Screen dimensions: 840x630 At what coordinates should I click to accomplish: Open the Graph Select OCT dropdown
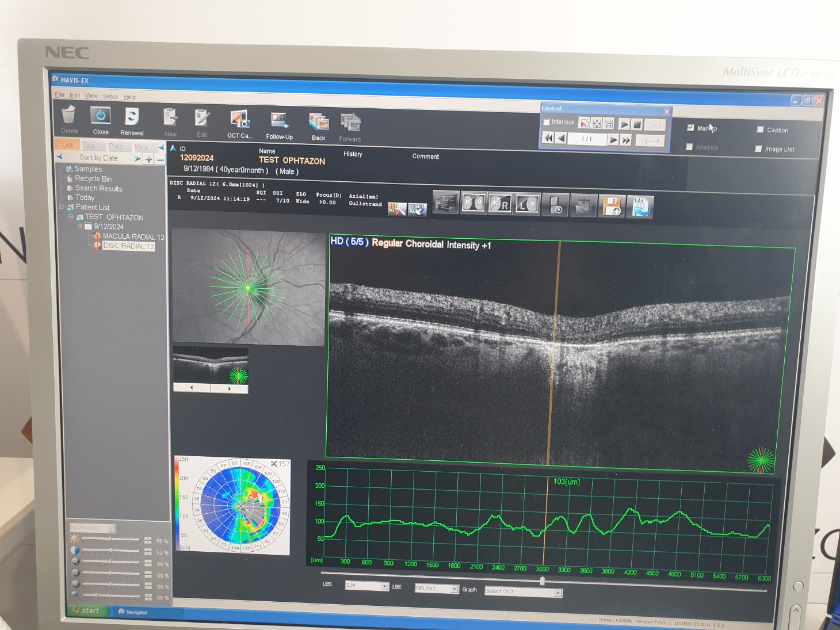click(523, 591)
